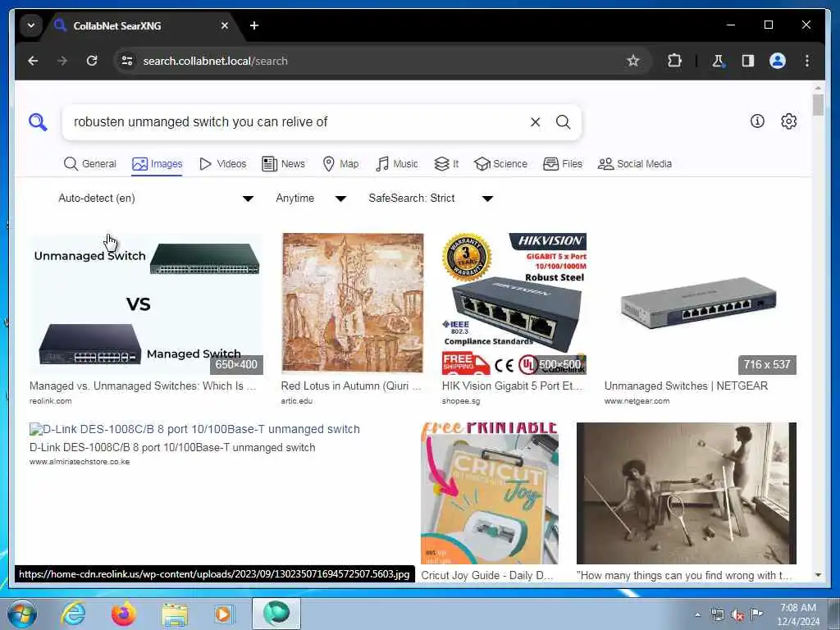Submit search with magnifier button
The height and width of the screenshot is (630, 840).
coord(563,122)
